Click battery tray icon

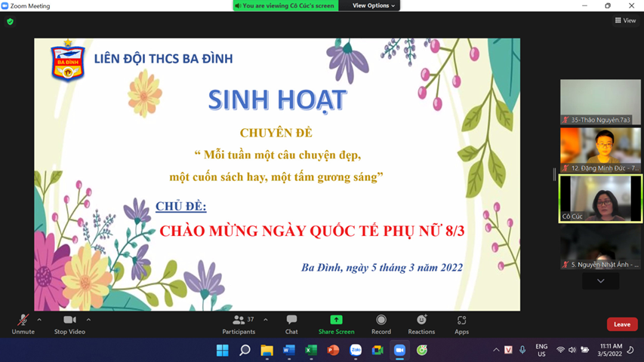pos(585,350)
